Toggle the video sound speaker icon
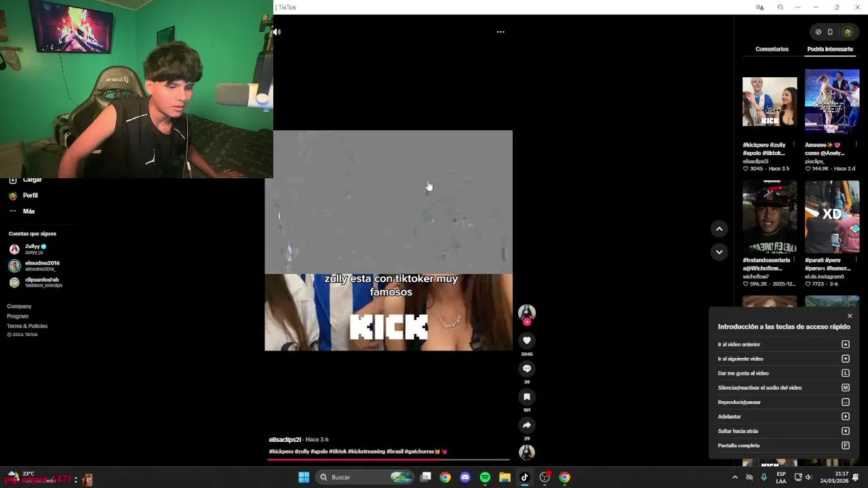This screenshot has width=868, height=488. tap(277, 32)
